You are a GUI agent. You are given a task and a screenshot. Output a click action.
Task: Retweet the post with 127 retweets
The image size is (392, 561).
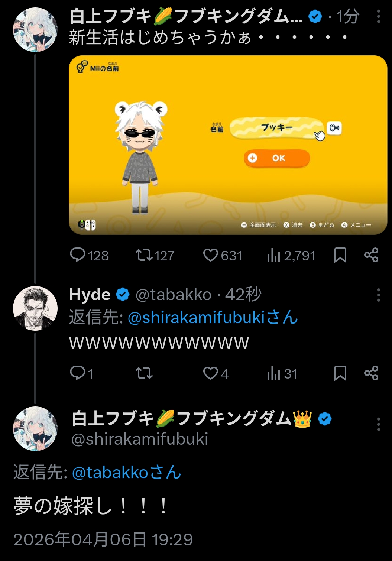[144, 255]
